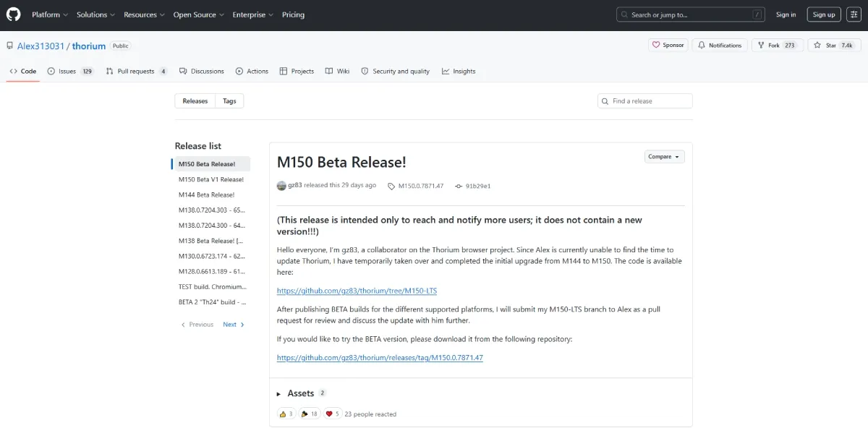Click the star count 7.4k
Image resolution: width=868 pixels, height=428 pixels.
846,45
